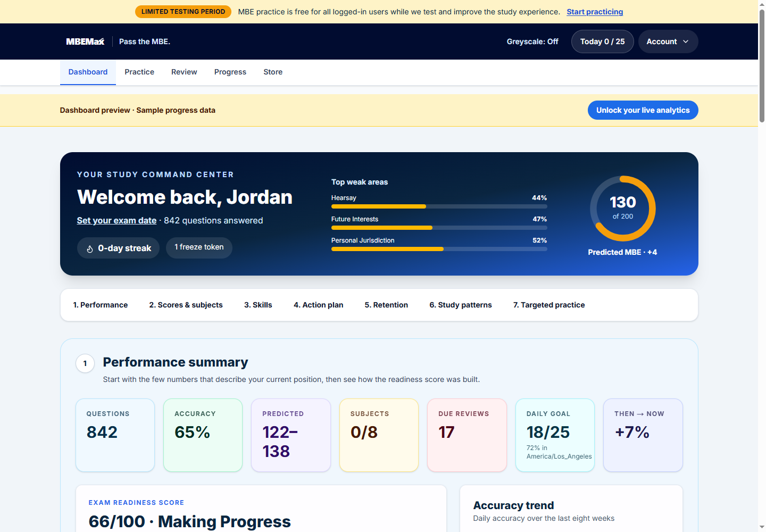Screen dimensions: 766x532
Task: Click the Hearsay weak area progress bar
Action: pos(439,206)
